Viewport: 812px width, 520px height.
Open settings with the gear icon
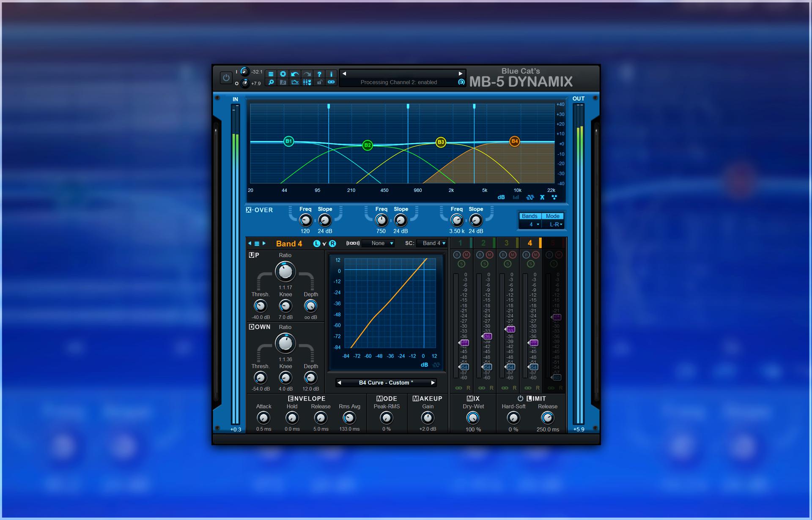click(283, 74)
